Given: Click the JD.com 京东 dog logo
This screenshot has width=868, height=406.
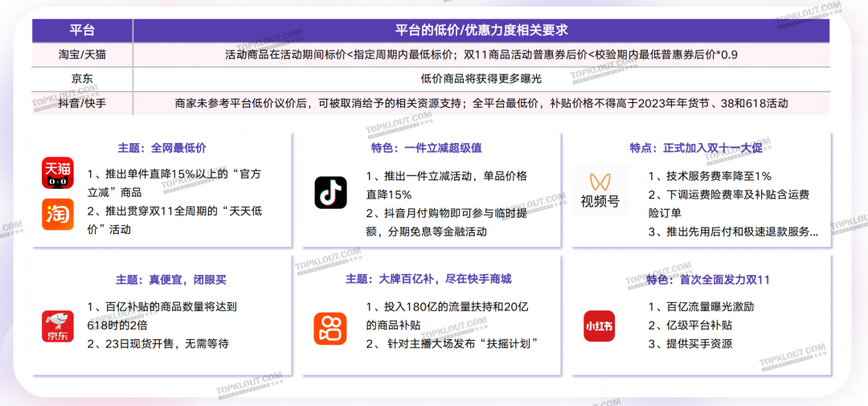Looking at the screenshot, I should [58, 326].
